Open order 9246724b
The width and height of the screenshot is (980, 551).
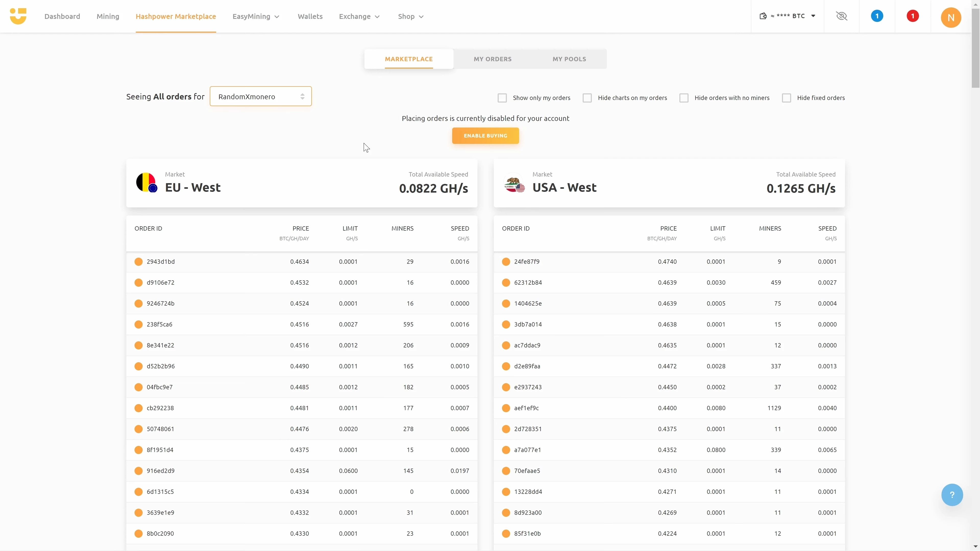(x=302, y=304)
